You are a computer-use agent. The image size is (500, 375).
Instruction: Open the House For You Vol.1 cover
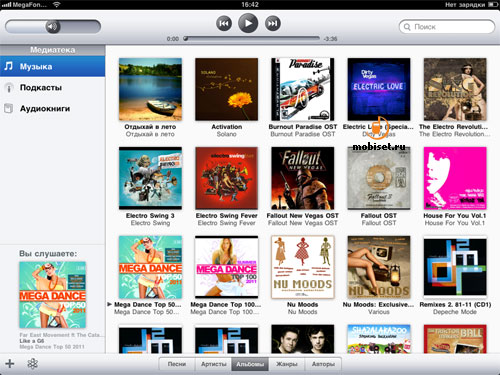(455, 178)
